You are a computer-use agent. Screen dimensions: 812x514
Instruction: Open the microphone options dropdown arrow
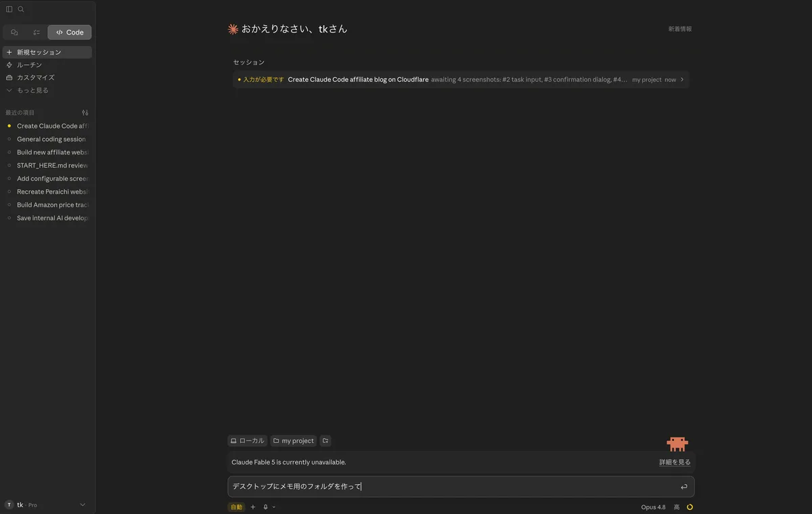[273, 507]
